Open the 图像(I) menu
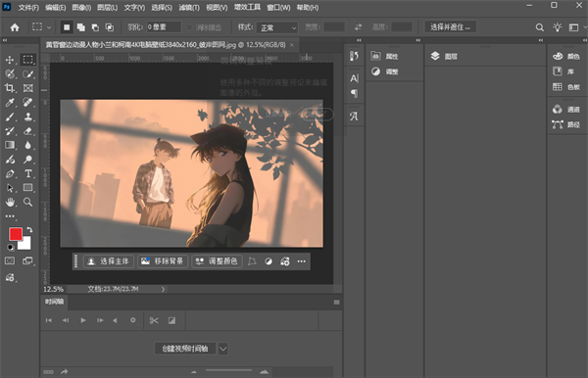 point(81,8)
